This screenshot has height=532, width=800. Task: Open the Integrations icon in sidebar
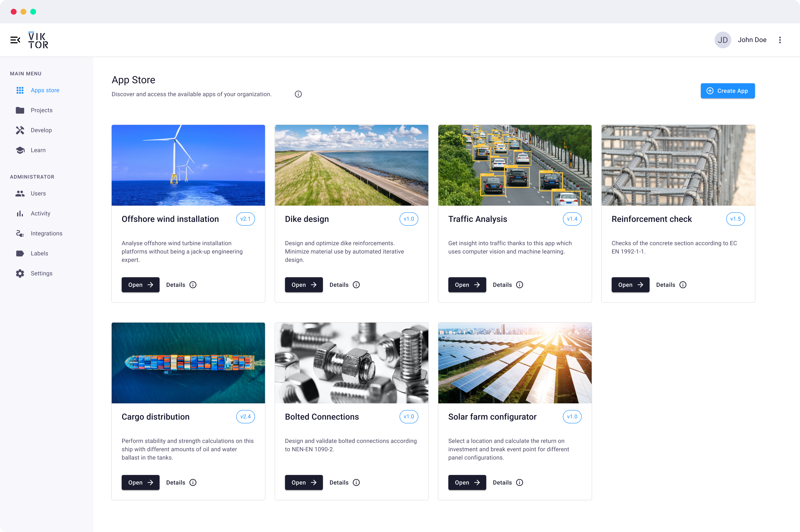coord(20,234)
